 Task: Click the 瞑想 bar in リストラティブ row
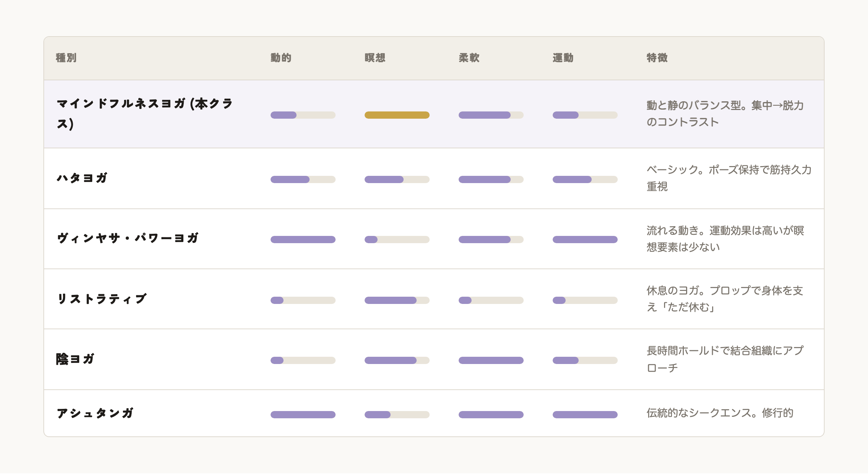397,300
